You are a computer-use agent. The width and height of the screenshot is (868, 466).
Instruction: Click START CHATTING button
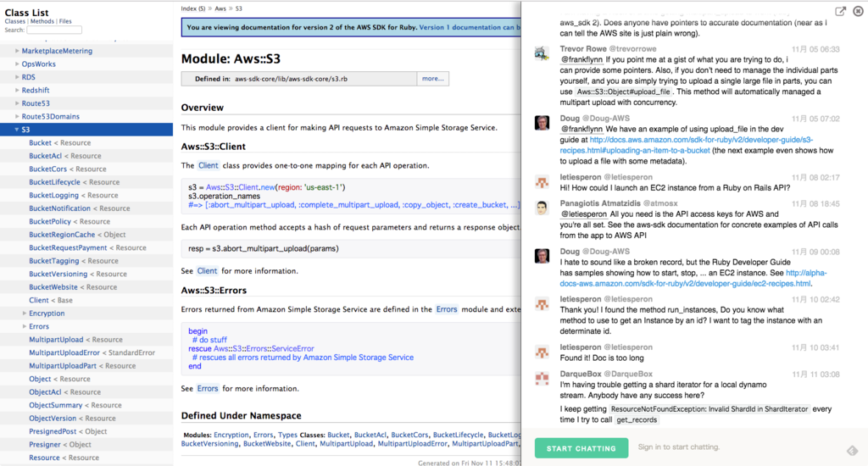tap(581, 448)
